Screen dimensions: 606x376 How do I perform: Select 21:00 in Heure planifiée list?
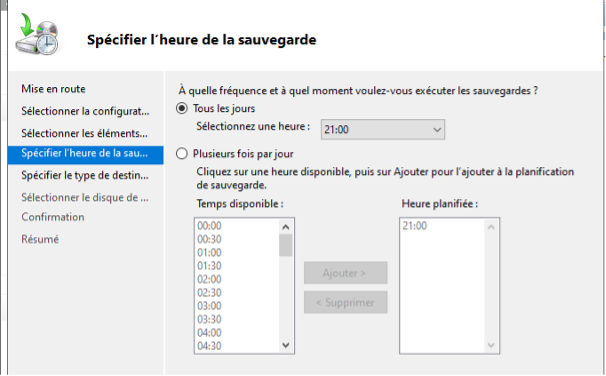(414, 226)
